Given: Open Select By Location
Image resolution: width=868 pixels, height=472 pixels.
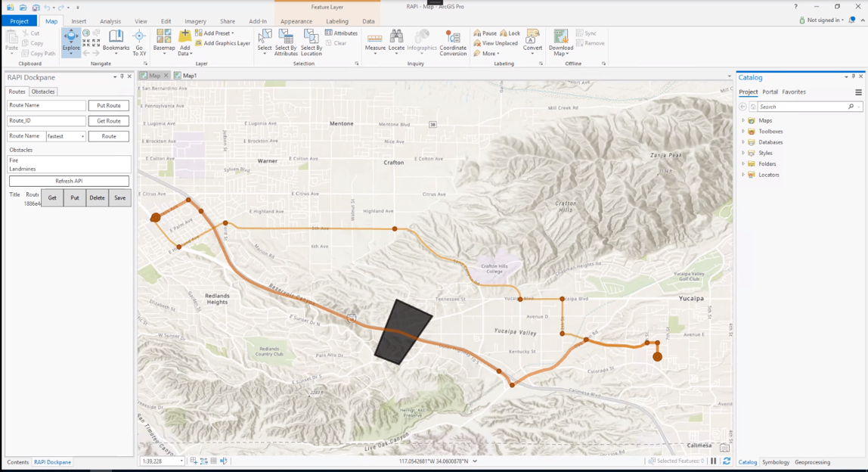Looking at the screenshot, I should [x=311, y=42].
